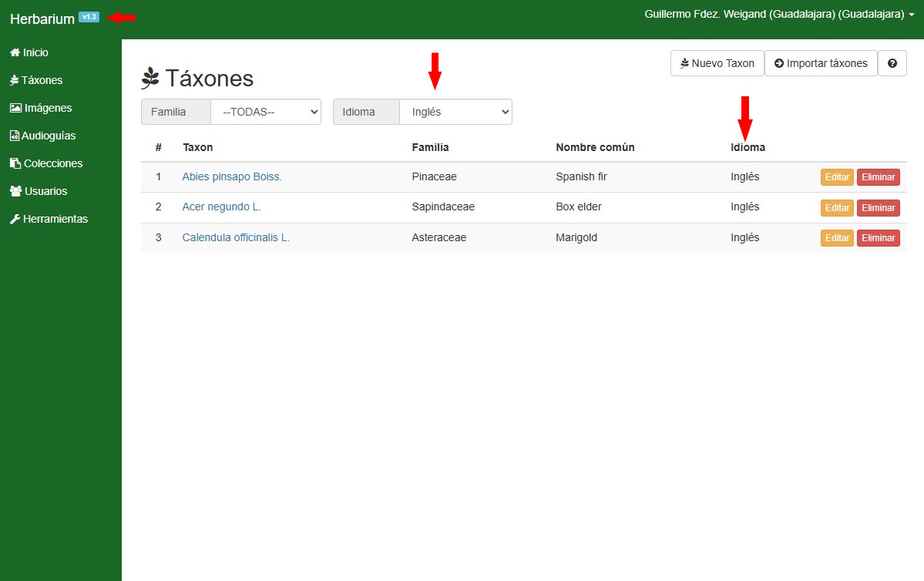The height and width of the screenshot is (581, 924).
Task: Expand the Idioma filter dropdown
Action: click(455, 112)
